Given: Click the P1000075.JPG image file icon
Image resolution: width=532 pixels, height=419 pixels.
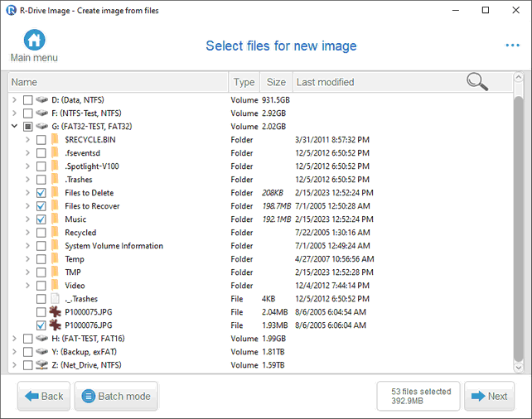Looking at the screenshot, I should click(55, 312).
